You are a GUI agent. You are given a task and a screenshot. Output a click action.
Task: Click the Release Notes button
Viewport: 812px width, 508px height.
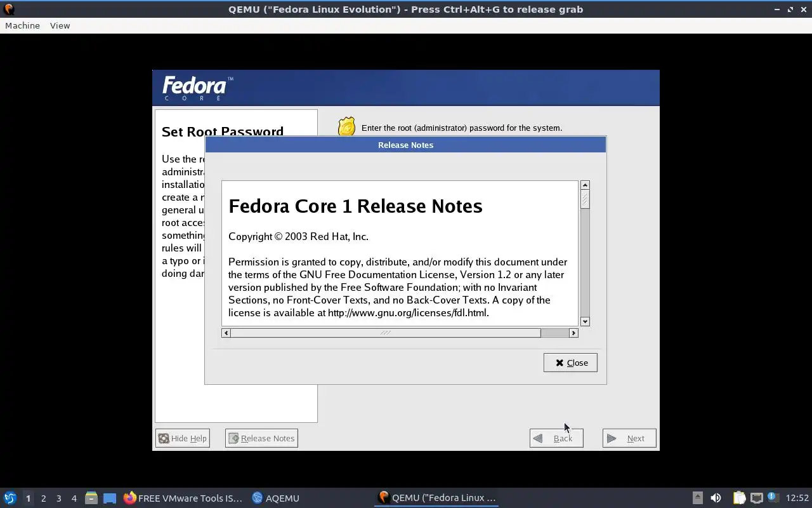point(261,438)
